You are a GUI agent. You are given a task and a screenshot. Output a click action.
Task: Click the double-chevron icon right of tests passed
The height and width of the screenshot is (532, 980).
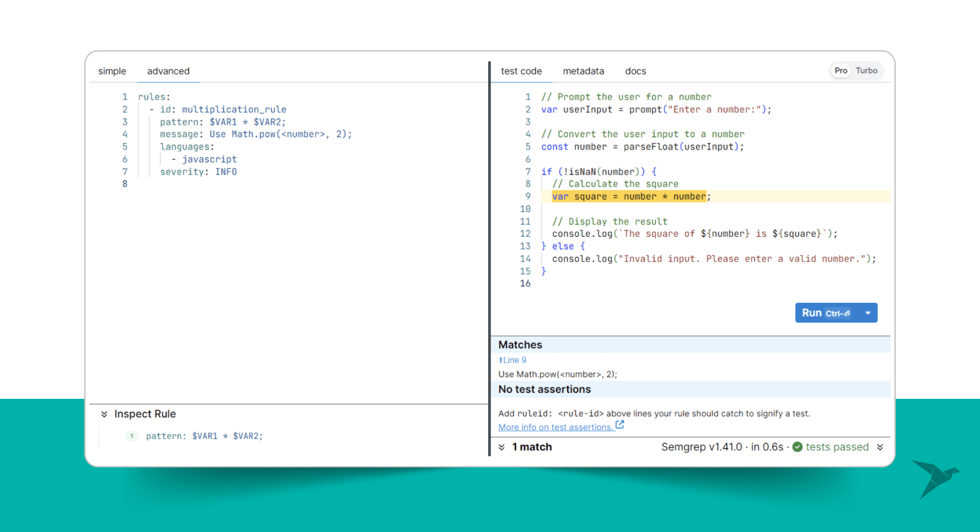(x=880, y=447)
